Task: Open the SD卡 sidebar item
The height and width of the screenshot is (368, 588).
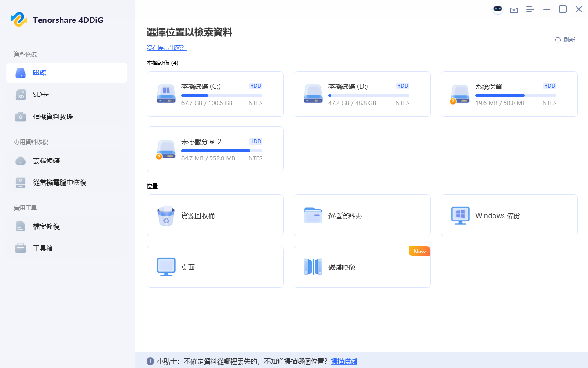Action: coord(67,95)
